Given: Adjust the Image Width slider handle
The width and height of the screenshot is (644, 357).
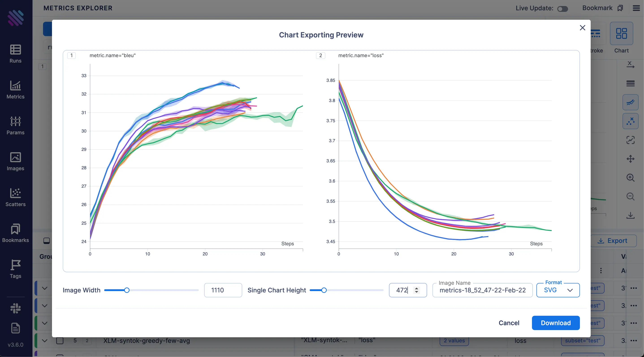Looking at the screenshot, I should point(127,290).
